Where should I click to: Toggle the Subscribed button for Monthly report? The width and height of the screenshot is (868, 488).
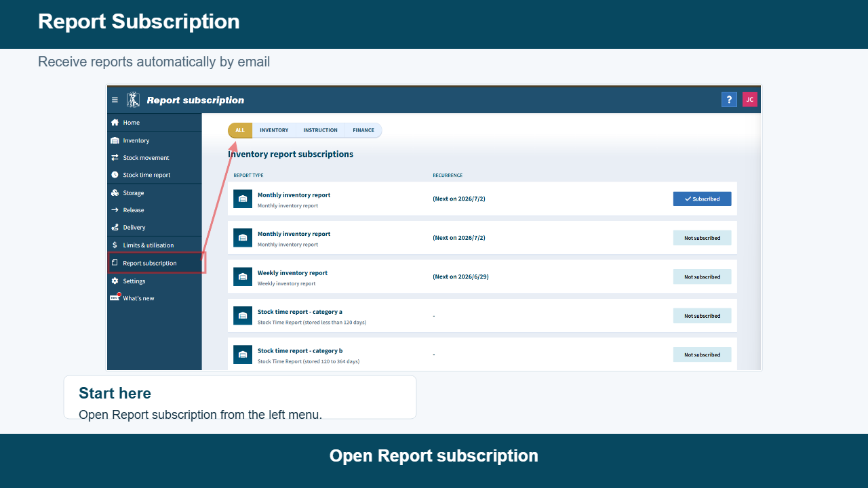click(x=702, y=199)
